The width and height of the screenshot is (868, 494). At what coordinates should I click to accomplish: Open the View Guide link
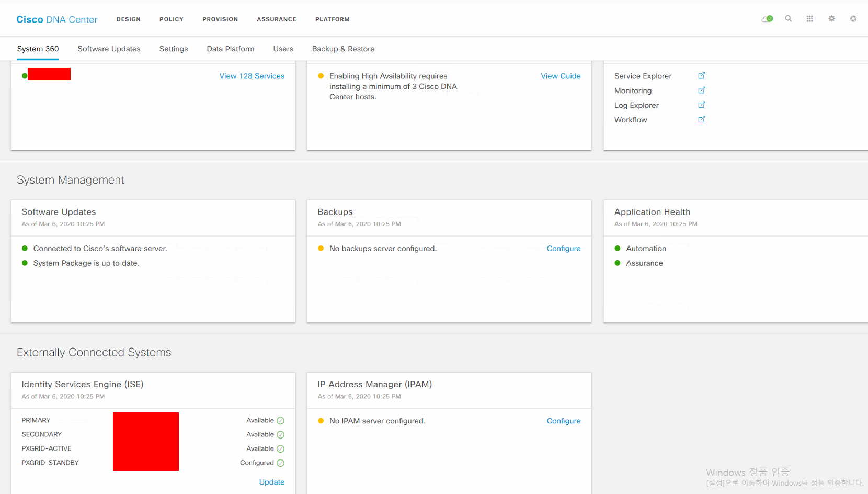tap(561, 76)
